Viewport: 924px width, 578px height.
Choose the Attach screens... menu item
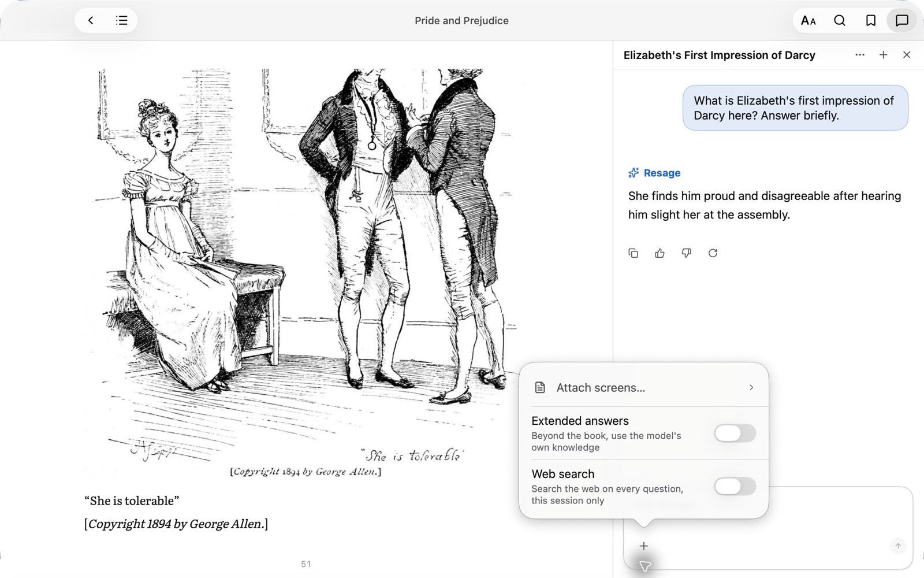pos(643,387)
